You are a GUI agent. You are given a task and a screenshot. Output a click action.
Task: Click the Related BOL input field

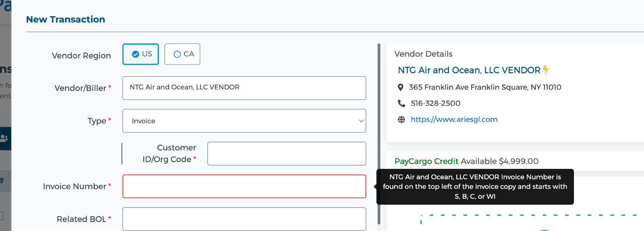tap(244, 219)
